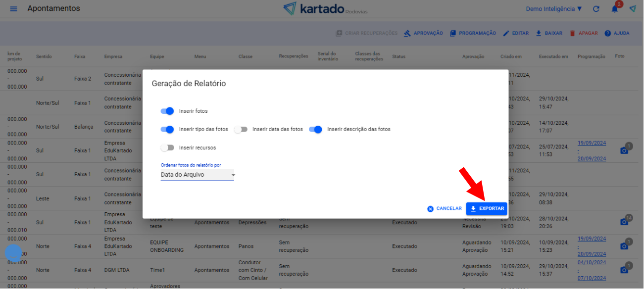Image resolution: width=644 pixels, height=289 pixels.
Task: Disable Inserir tipo das fotos switch
Action: coord(167,130)
